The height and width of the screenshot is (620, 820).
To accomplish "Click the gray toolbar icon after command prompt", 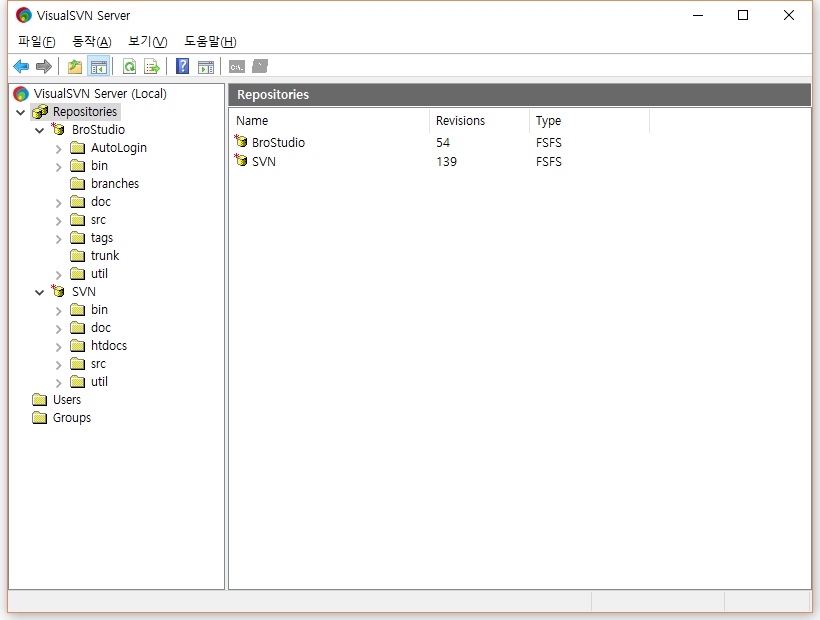I will (x=260, y=66).
